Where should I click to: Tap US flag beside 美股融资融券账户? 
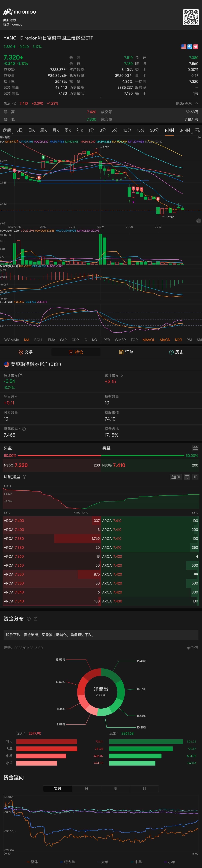pos(6,364)
